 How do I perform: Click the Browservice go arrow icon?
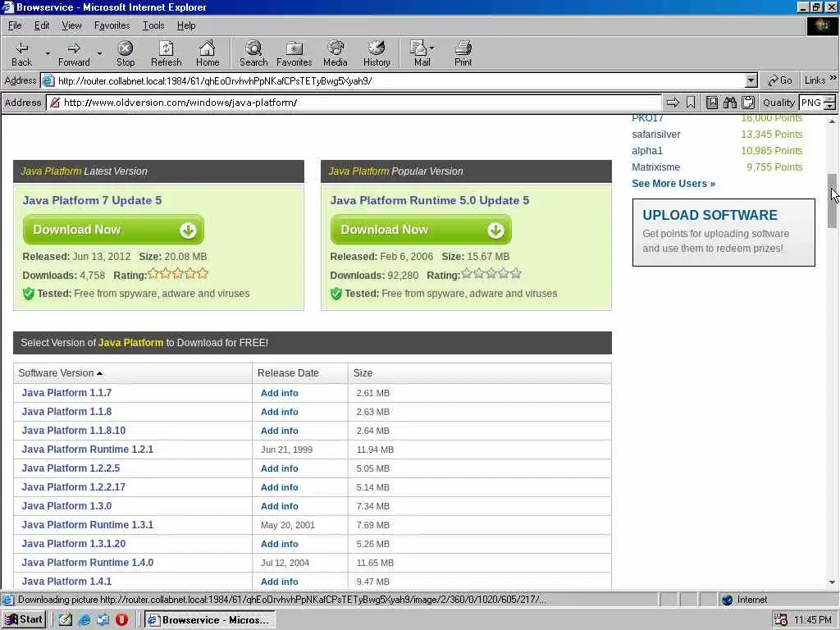click(673, 103)
